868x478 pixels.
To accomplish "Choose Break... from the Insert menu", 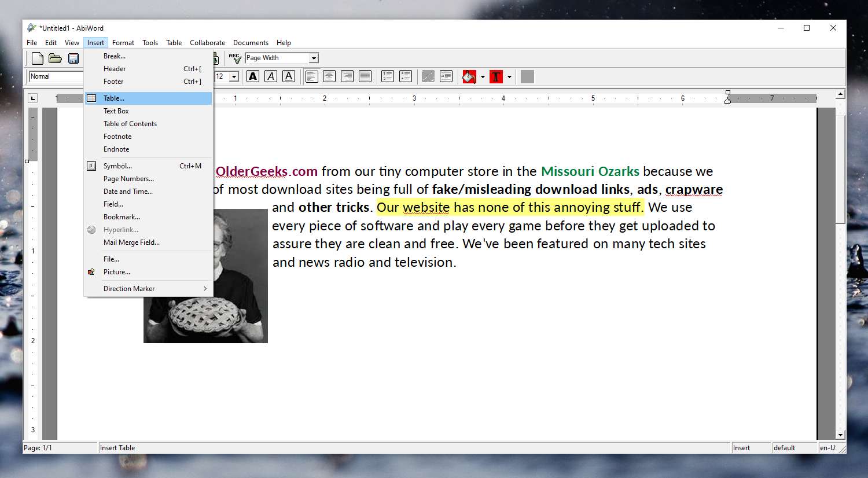I will tap(149, 56).
